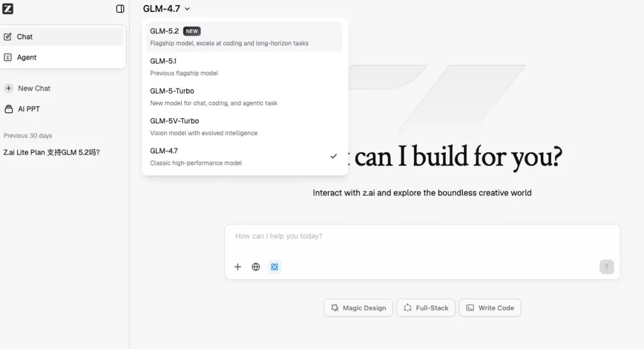Click the checkmark beside GLM-4.7
Viewport: 644px width, 349px height.
(333, 156)
